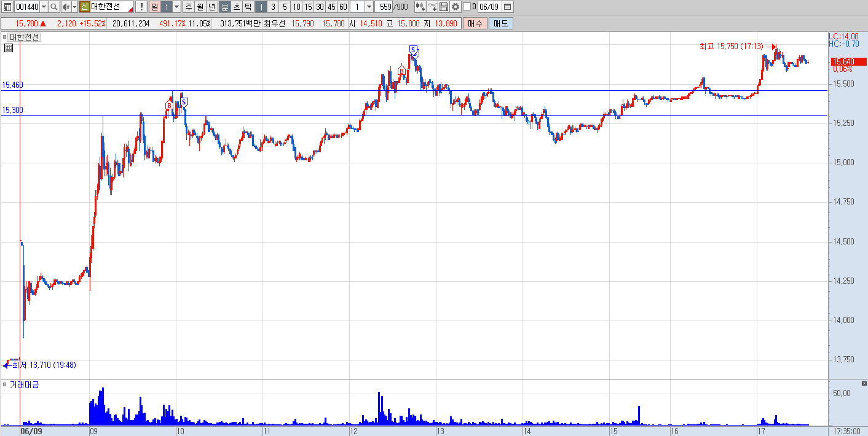Viewport: 868px width, 436px height.
Task: Select the 틱 (tick) chart tab
Action: coord(248,7)
